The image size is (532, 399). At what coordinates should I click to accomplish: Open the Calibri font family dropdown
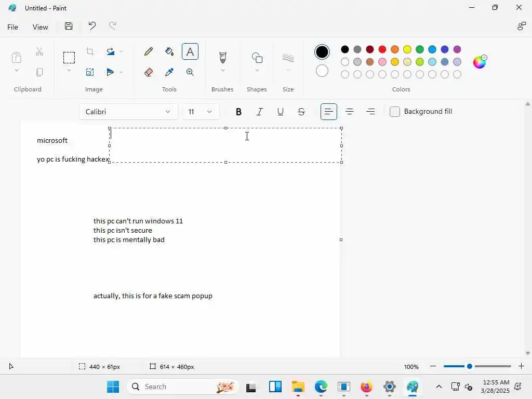pos(129,112)
